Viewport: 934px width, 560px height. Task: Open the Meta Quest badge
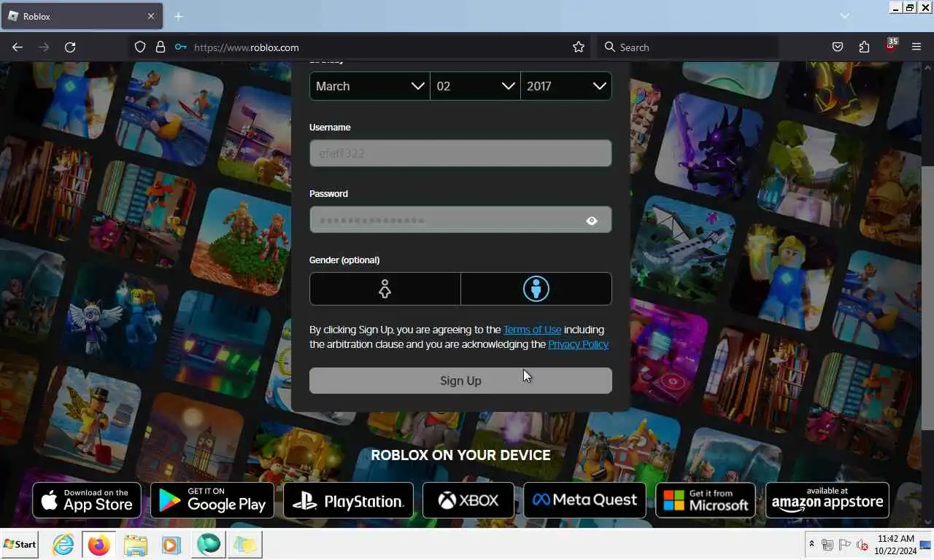point(584,500)
